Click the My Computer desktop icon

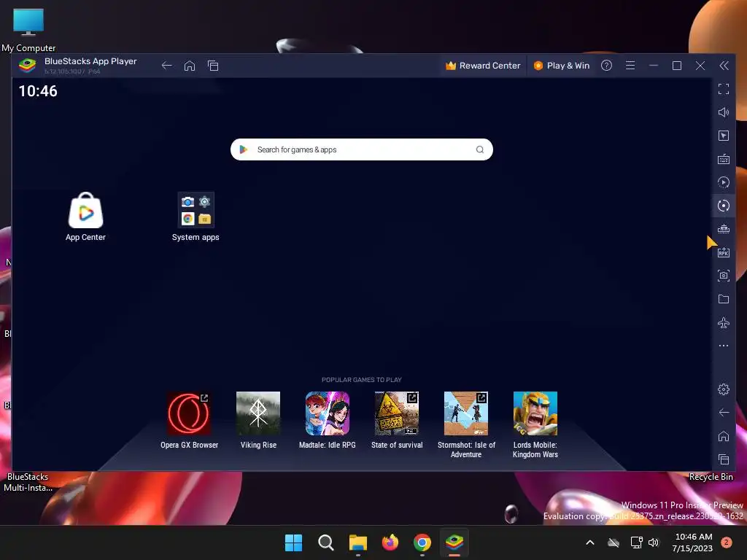pyautogui.click(x=28, y=23)
